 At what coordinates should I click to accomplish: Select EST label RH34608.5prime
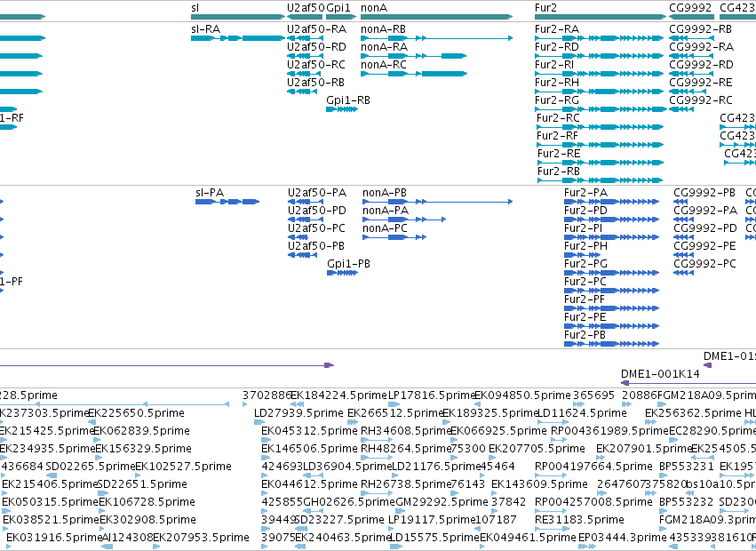406,431
